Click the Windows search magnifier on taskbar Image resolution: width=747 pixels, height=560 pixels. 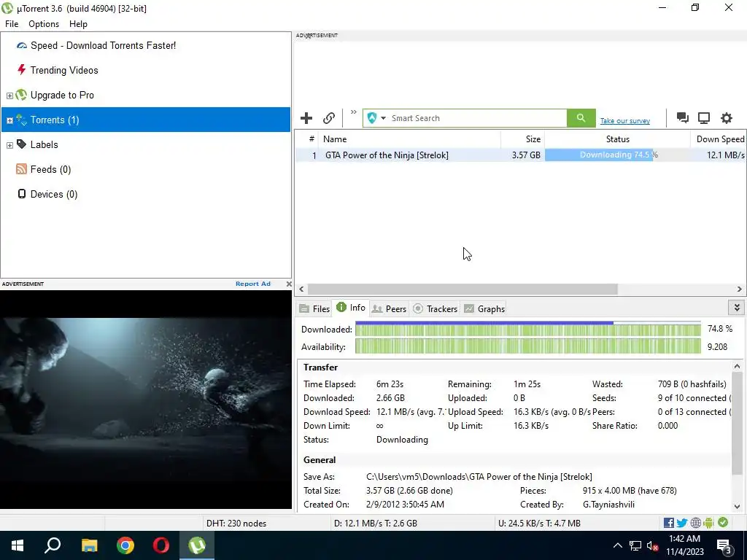point(53,545)
